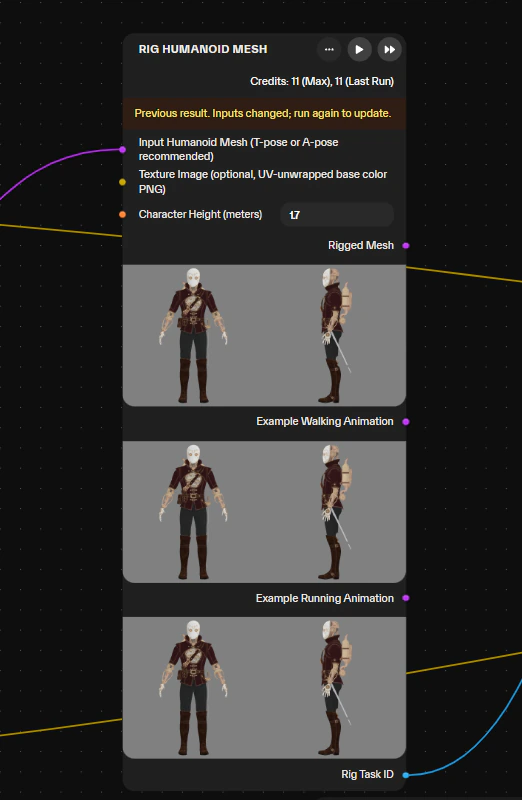Click the Rig Task ID label
Viewport: 522px width, 800px height.
[x=367, y=774]
